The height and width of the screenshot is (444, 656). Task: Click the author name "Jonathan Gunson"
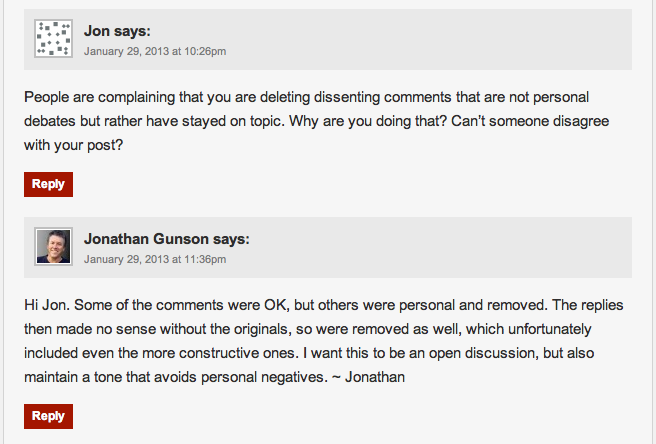(146, 239)
